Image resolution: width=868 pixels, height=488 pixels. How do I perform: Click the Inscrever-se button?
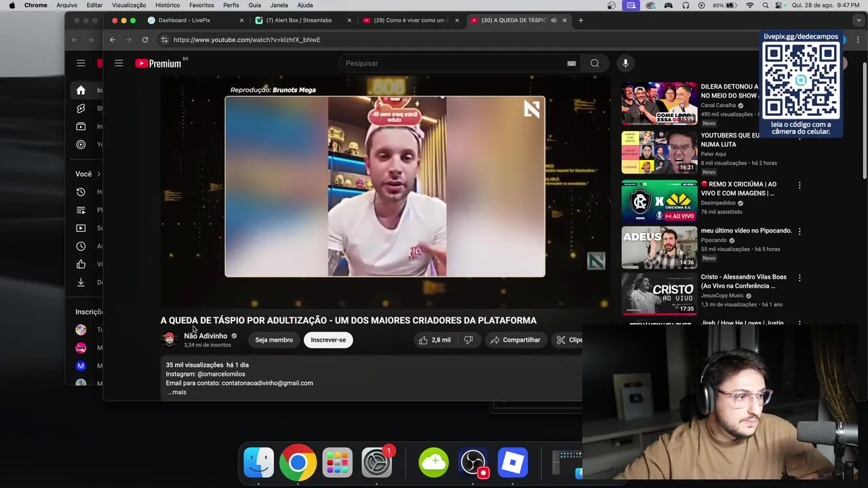(328, 340)
